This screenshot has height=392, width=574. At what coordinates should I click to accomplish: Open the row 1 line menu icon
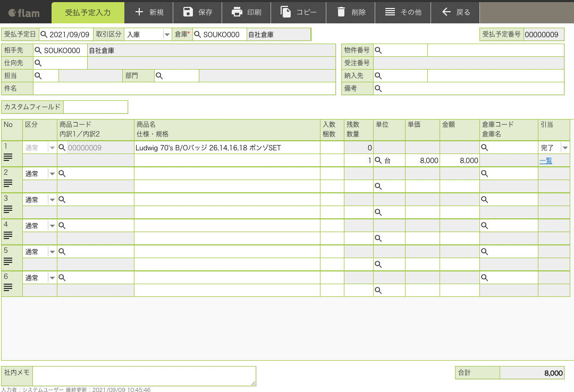click(x=7, y=157)
